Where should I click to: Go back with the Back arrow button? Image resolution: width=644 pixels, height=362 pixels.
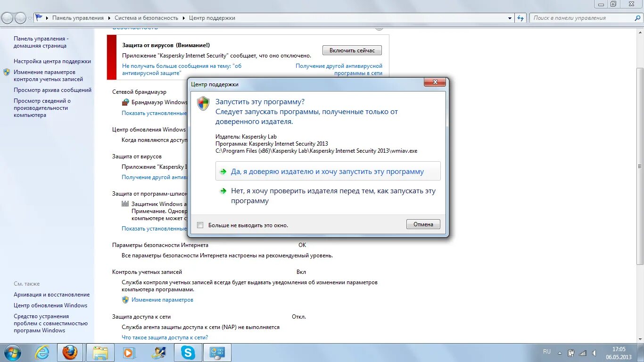pos(8,18)
